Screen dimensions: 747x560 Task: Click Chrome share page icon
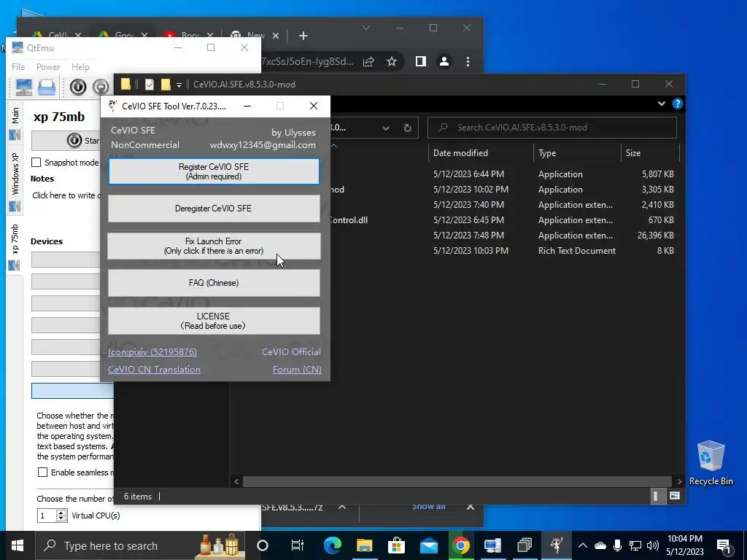point(368,61)
